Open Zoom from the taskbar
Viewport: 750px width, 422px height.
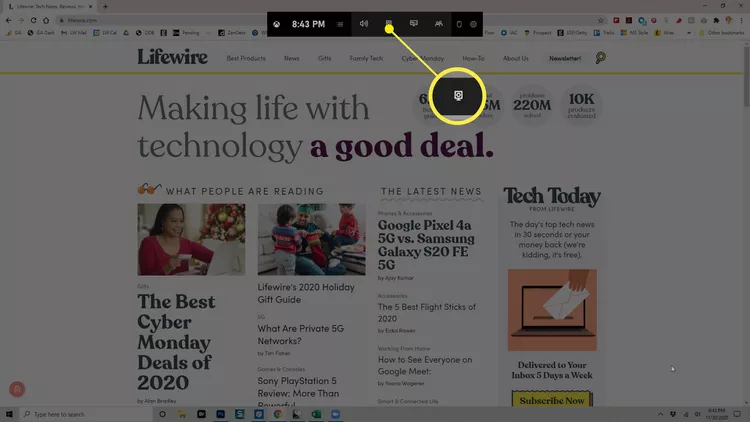point(335,414)
